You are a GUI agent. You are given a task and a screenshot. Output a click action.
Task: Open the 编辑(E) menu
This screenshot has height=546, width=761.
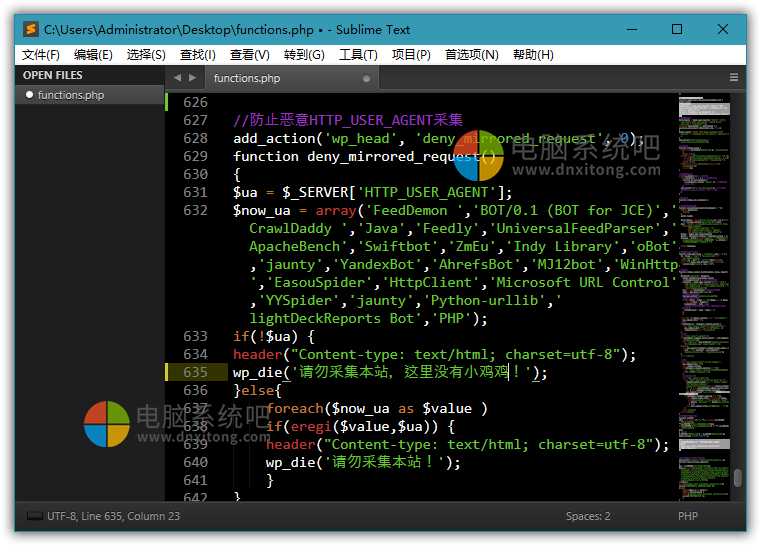pos(93,55)
